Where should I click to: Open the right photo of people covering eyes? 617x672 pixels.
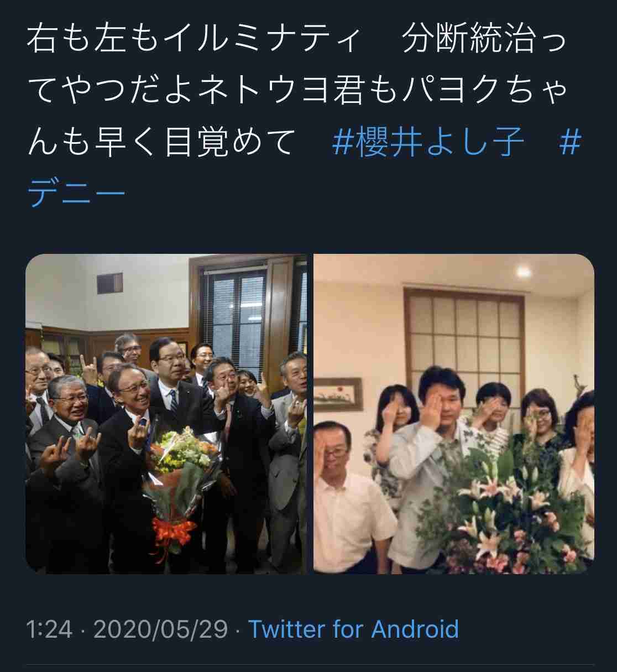(454, 414)
